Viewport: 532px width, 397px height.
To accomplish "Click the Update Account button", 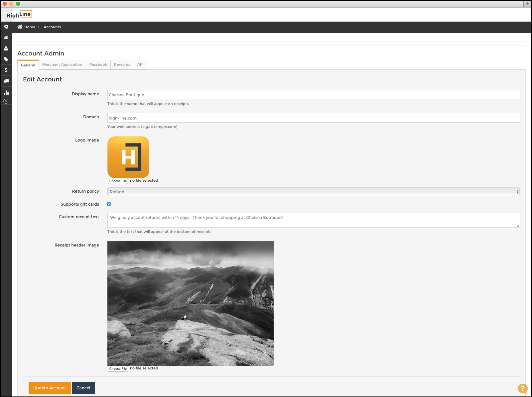I will point(50,388).
